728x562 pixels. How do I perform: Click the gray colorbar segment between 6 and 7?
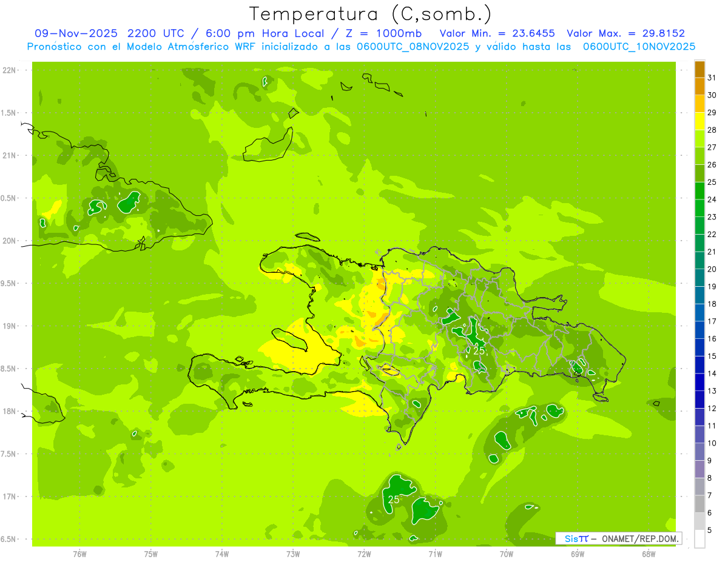point(699,504)
